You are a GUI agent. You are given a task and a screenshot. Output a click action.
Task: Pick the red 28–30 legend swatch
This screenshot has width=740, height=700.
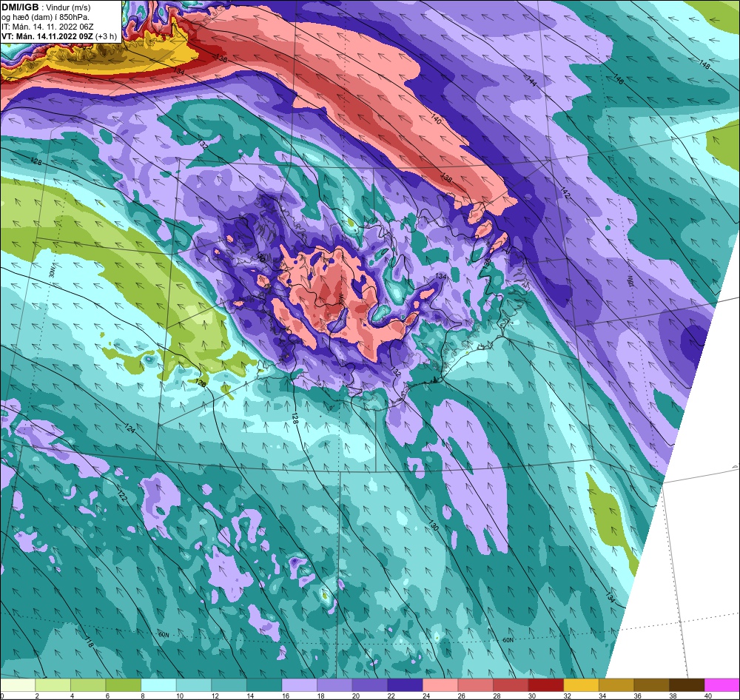click(511, 685)
